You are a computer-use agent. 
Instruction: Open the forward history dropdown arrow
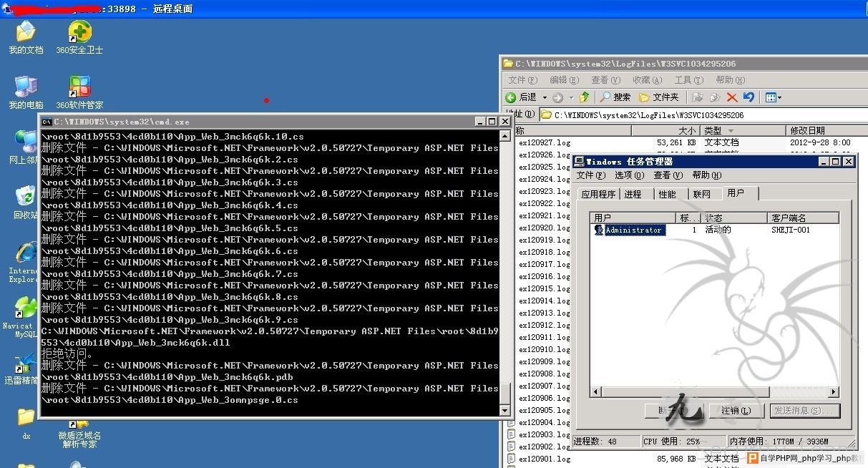point(570,97)
